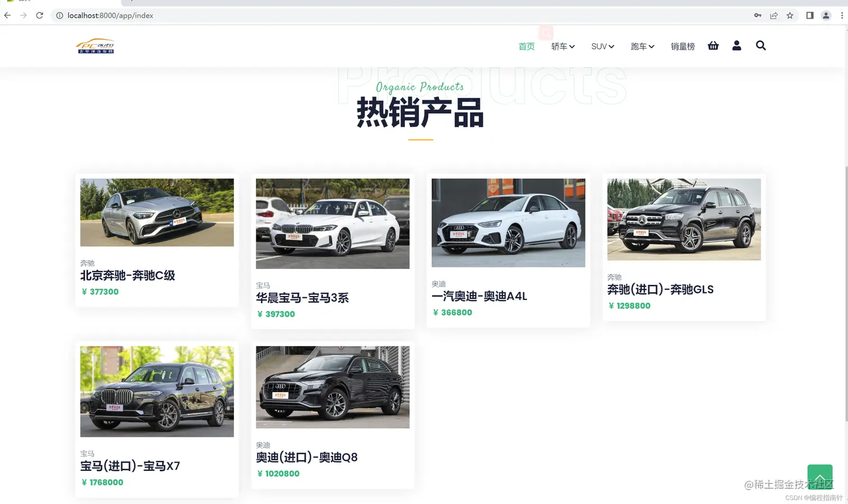Click the white Audi A4L photo
Image resolution: width=848 pixels, height=504 pixels.
[x=508, y=223]
